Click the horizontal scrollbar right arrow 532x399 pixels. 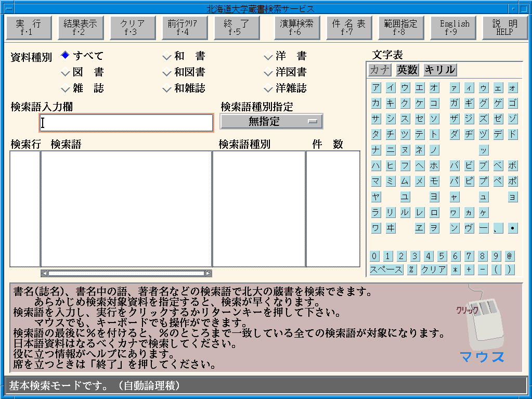pos(209,273)
